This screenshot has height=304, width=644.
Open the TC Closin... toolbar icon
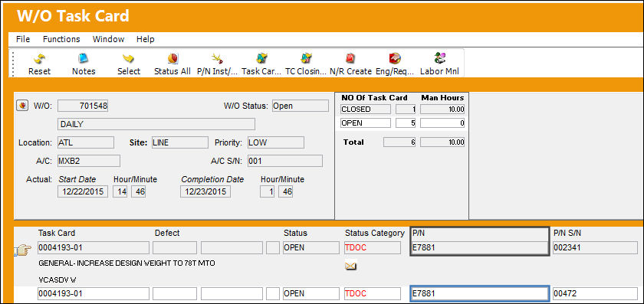[x=306, y=58]
